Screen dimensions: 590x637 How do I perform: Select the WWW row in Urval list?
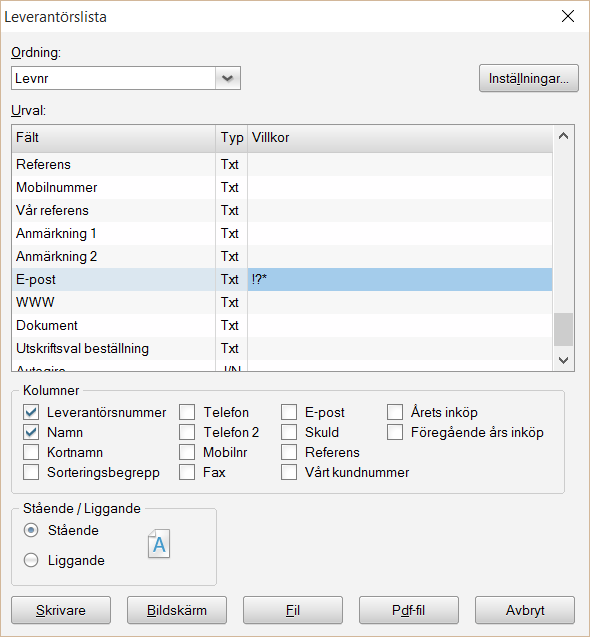tap(282, 302)
